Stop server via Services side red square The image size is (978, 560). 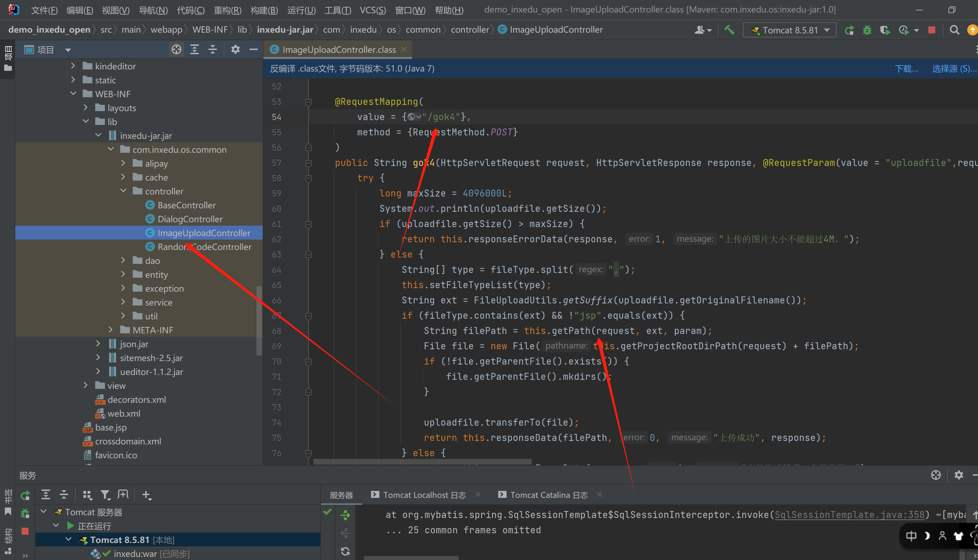(25, 531)
